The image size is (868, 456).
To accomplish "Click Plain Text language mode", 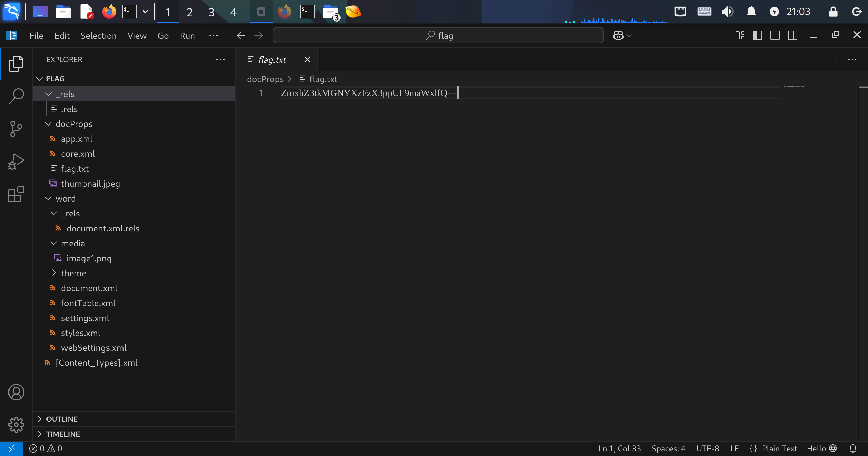I will [x=779, y=449].
